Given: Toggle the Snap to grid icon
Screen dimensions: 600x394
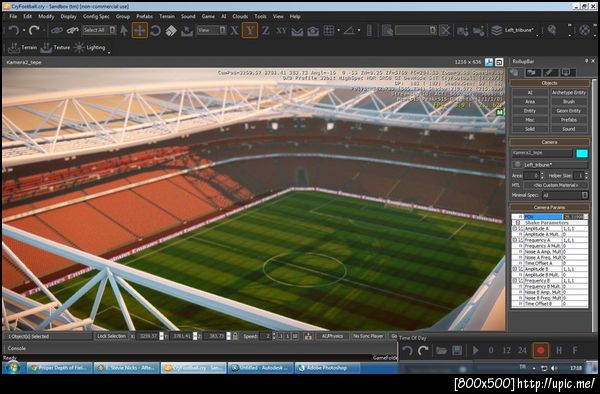Looking at the screenshot, I should coord(329,30).
